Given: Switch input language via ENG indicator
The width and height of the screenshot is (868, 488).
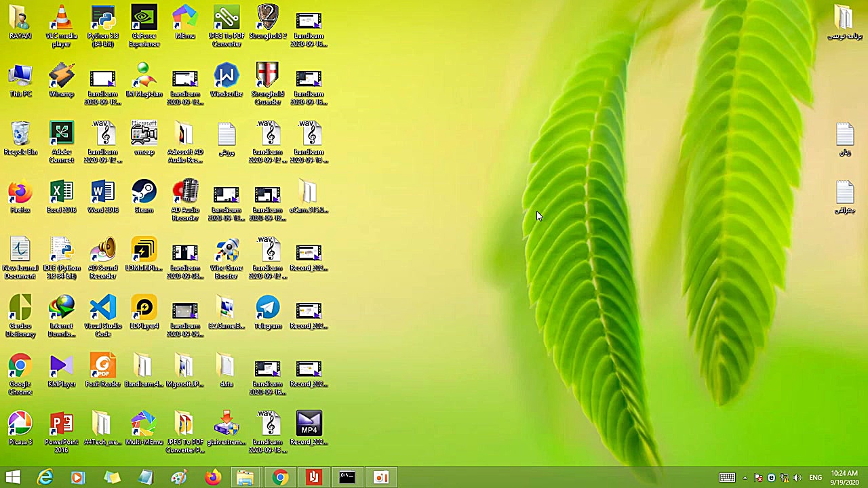Looking at the screenshot, I should point(816,478).
